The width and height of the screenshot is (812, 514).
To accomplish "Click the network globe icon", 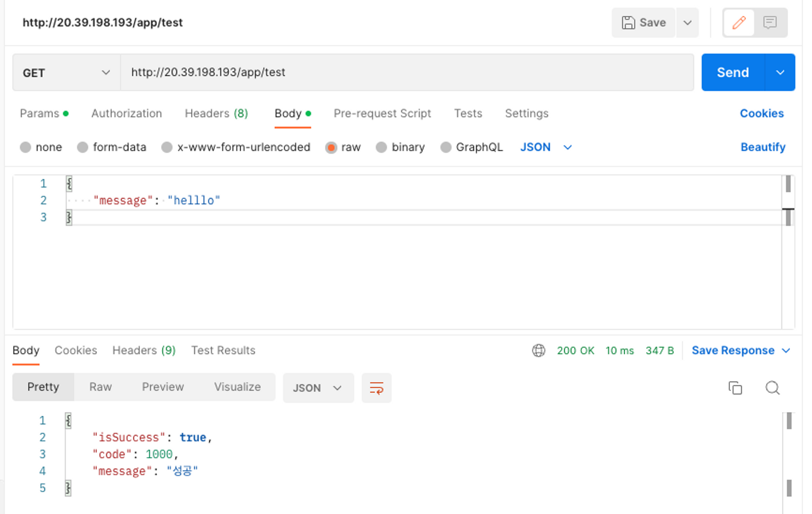I will pyautogui.click(x=538, y=350).
